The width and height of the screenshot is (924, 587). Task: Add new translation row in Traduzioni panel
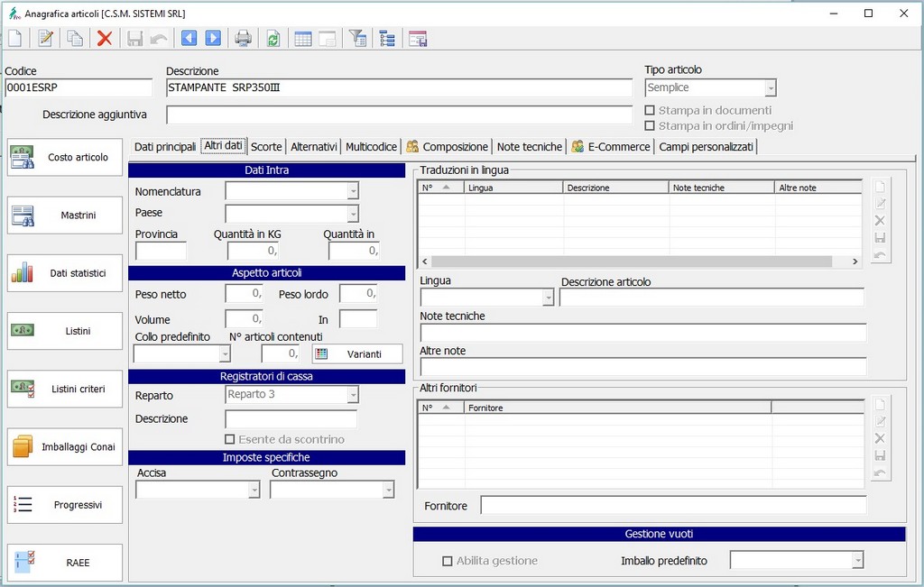coord(880,188)
